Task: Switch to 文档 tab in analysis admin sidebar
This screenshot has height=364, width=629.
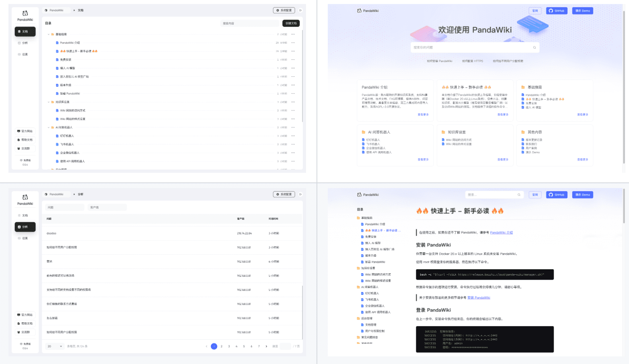Action: (x=25, y=215)
